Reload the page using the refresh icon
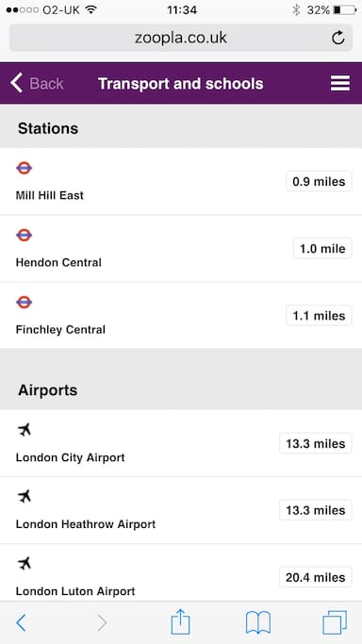The image size is (362, 644). pos(338,38)
